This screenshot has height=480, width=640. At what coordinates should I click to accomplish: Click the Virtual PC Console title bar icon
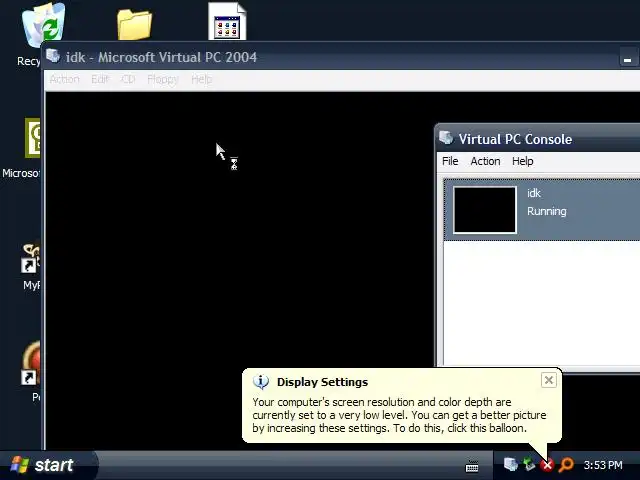(446, 138)
